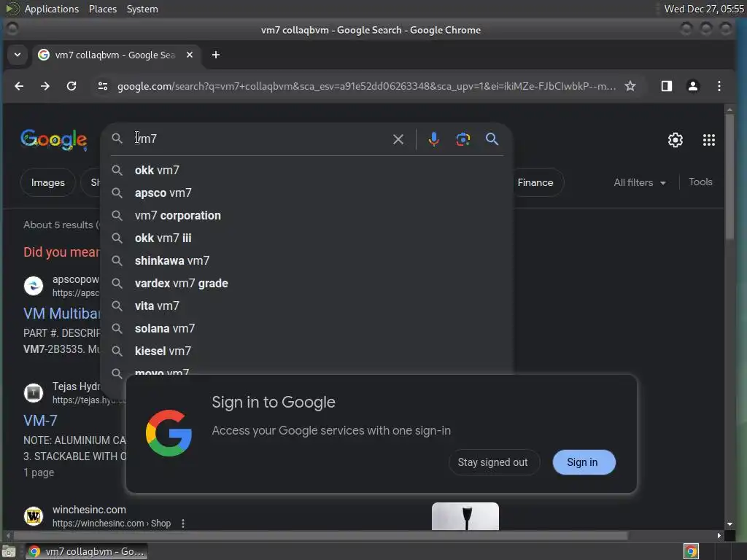The height and width of the screenshot is (560, 747).
Task: Click the Tejas Hydraulics favicon
Action: pyautogui.click(x=34, y=393)
